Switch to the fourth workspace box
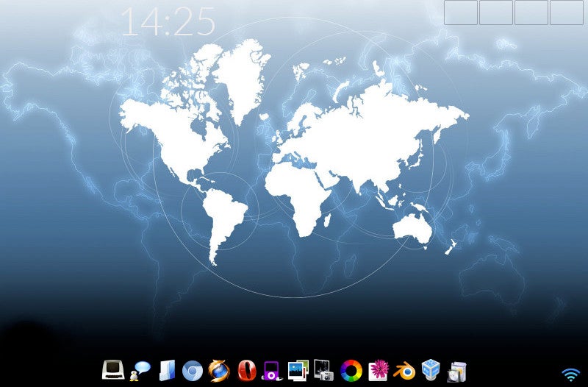This screenshot has width=588, height=387. pyautogui.click(x=567, y=13)
